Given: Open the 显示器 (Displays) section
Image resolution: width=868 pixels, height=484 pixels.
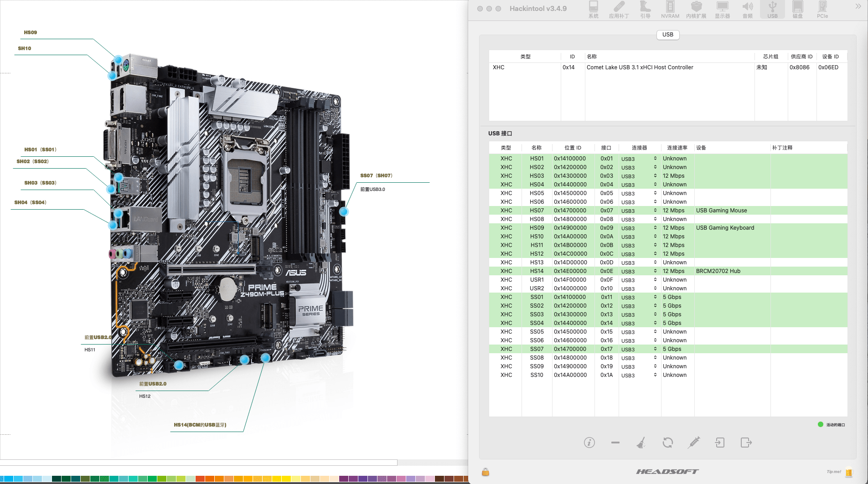Looking at the screenshot, I should 722,10.
